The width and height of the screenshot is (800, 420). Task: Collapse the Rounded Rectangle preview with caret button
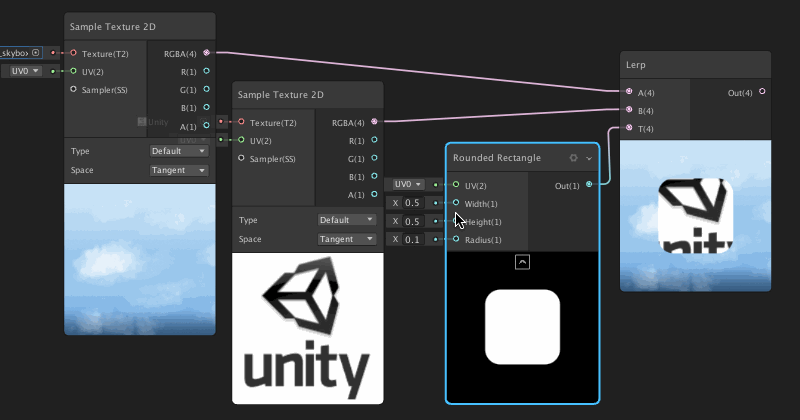coord(522,262)
